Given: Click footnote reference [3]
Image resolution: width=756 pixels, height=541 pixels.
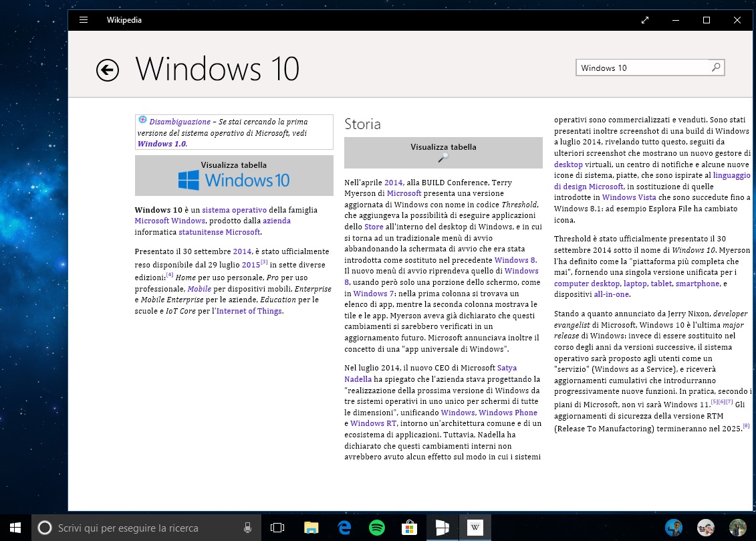Looking at the screenshot, I should [x=264, y=262].
